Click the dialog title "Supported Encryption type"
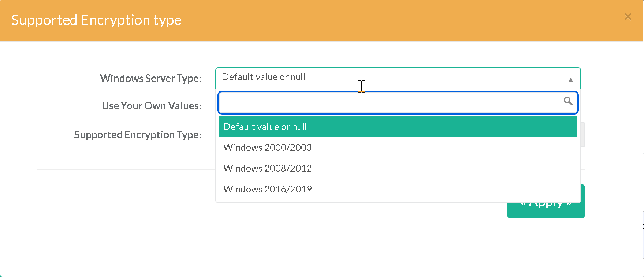This screenshot has width=644, height=277. tap(96, 20)
